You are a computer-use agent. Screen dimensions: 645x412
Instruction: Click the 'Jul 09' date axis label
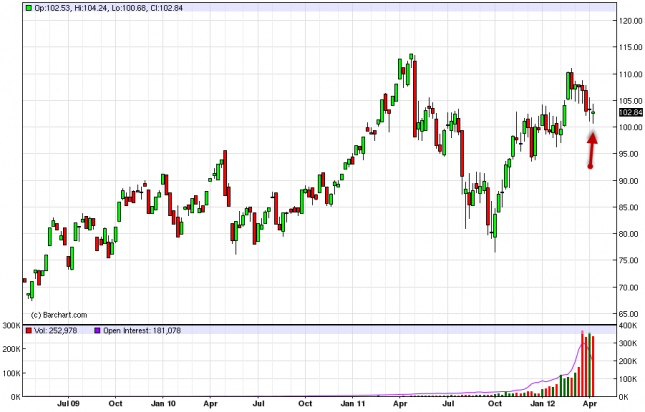tap(68, 403)
